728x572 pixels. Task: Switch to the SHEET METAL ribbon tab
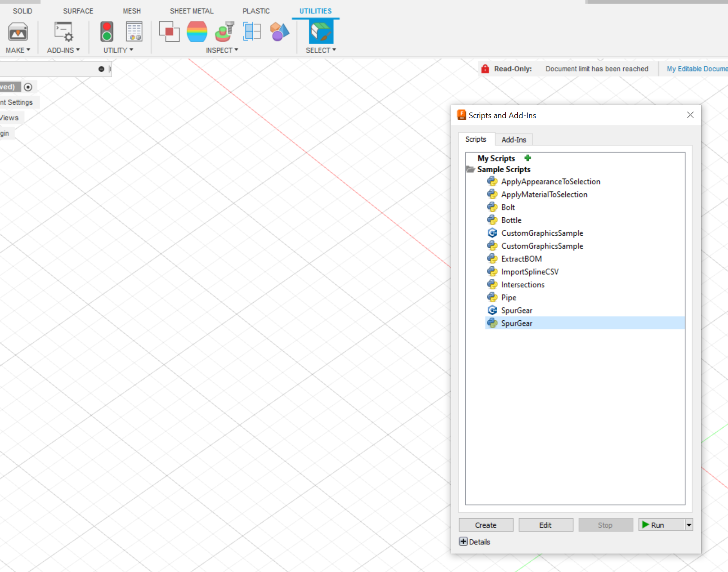192,11
